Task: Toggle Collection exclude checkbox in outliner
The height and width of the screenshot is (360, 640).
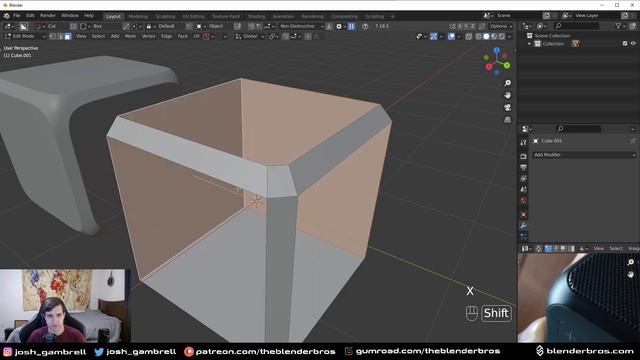Action: tap(625, 43)
